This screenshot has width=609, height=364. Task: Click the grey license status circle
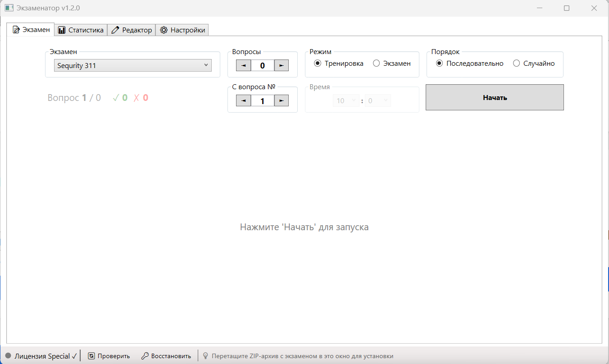click(8, 356)
